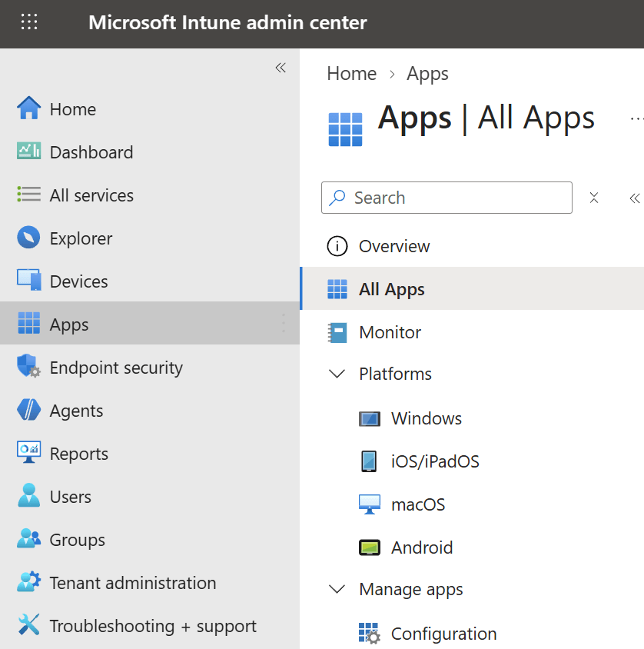The width and height of the screenshot is (644, 649).
Task: Collapse the Manage apps section chevron
Action: (x=337, y=589)
